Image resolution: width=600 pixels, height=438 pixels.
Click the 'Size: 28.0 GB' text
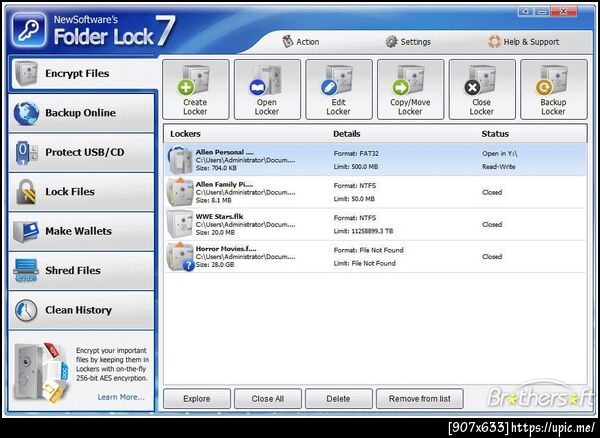215,265
